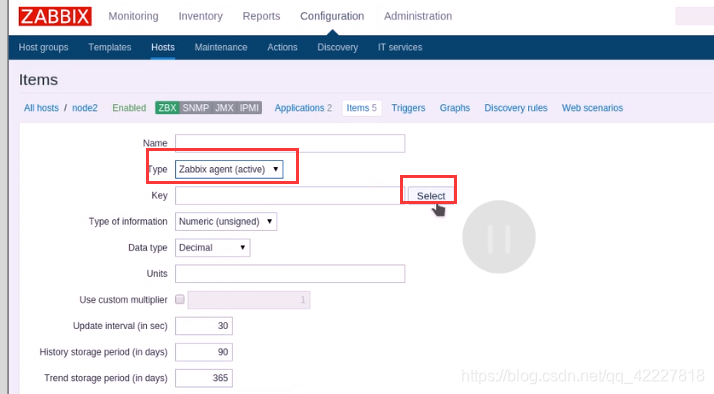Go to Actions submenu
Image resolution: width=714 pixels, height=394 pixels.
coord(282,47)
